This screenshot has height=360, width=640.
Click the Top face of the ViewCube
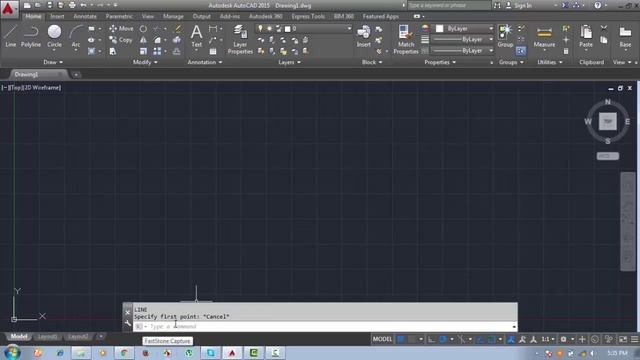click(x=607, y=122)
